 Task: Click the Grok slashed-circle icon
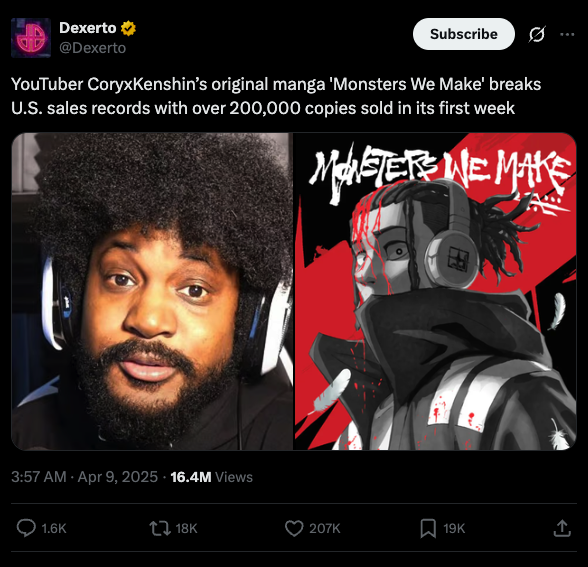[537, 34]
